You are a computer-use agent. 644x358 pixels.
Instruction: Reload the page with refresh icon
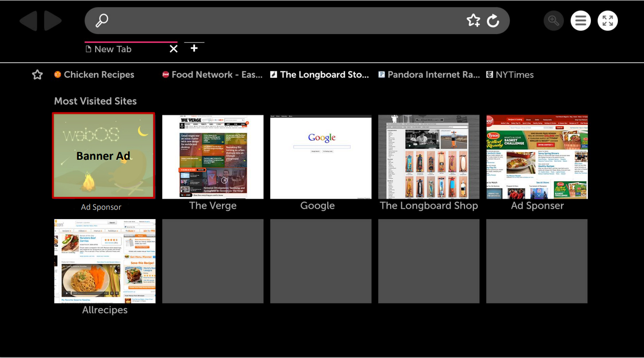pos(493,20)
